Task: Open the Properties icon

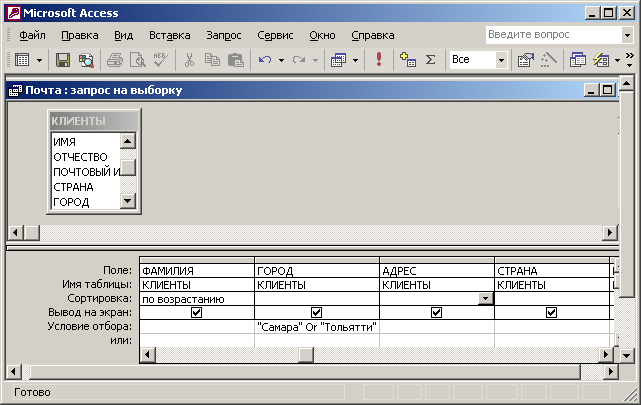Action: 525,60
